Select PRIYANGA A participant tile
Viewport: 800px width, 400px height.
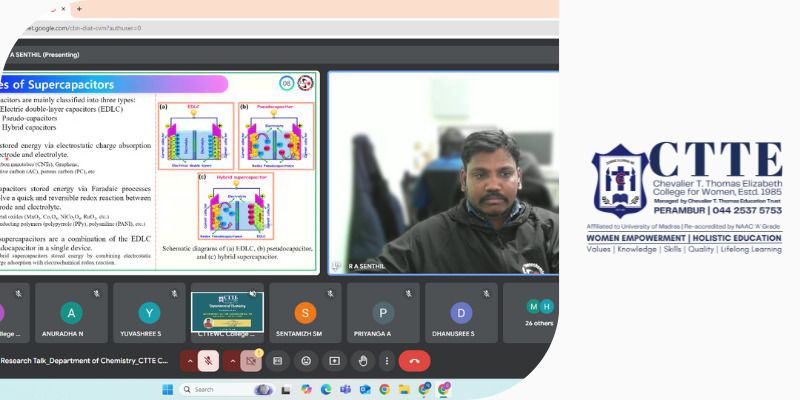click(x=383, y=313)
